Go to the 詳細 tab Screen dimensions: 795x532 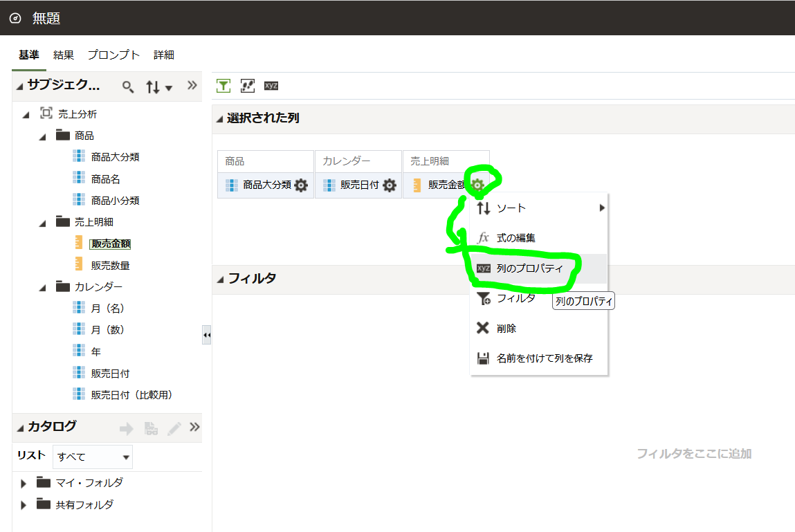pos(164,55)
